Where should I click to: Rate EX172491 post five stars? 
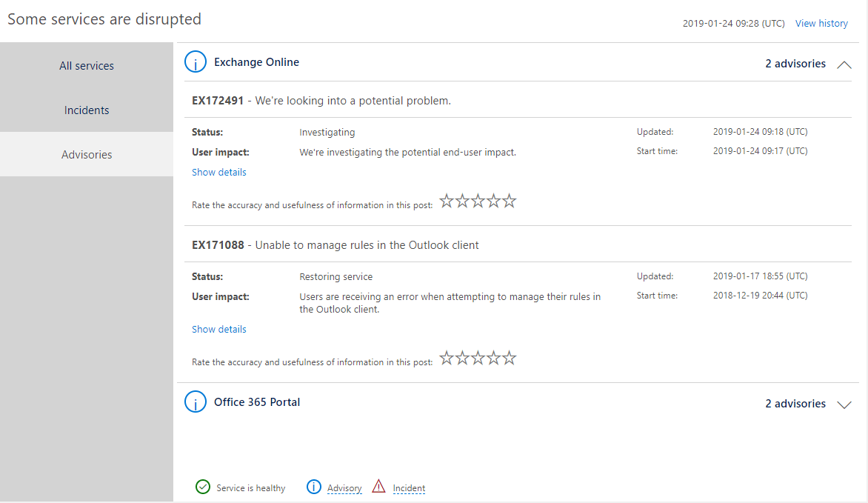point(509,201)
